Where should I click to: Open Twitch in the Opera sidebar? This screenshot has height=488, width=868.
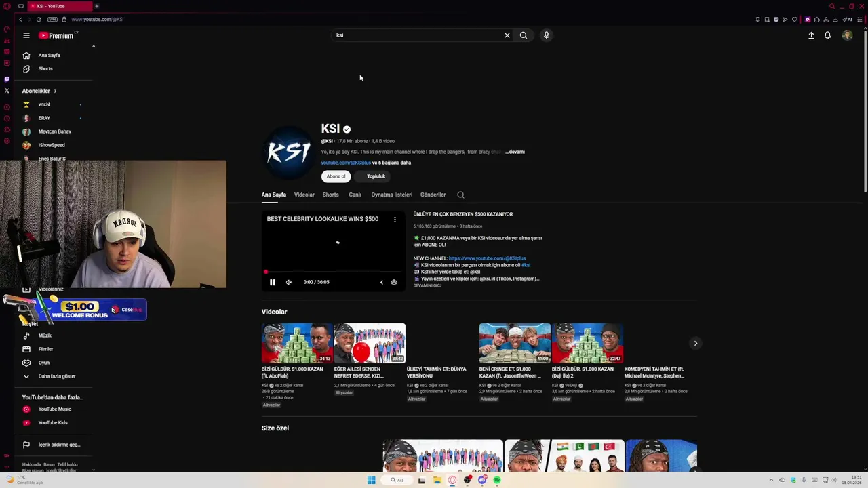(7, 79)
